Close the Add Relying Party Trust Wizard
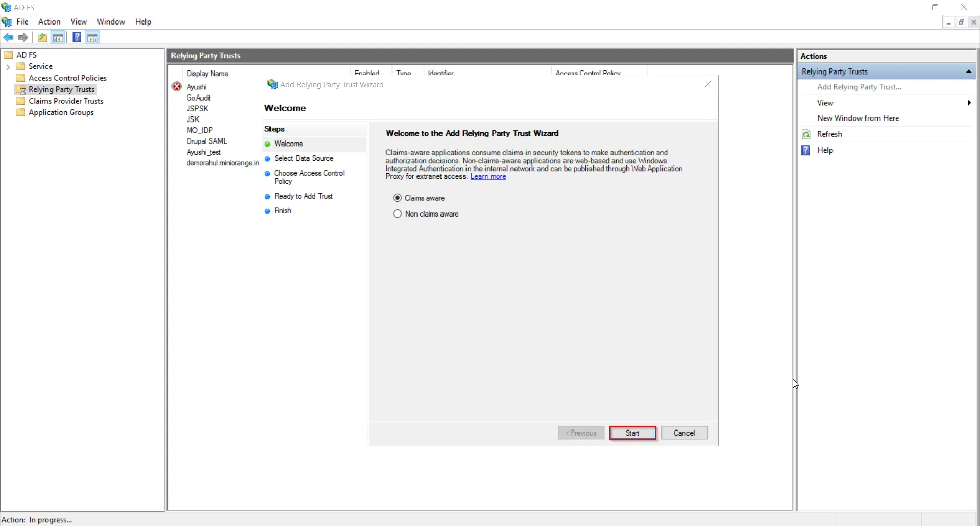The width and height of the screenshot is (980, 526). coord(708,84)
